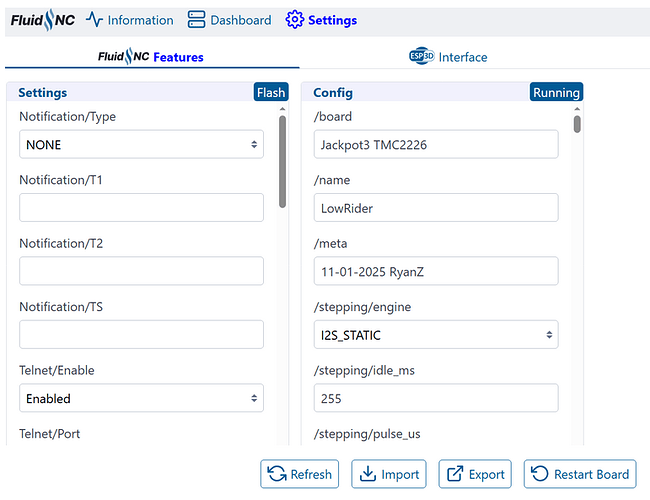650x500 pixels.
Task: Switch to the Interface sub-tab
Action: (448, 56)
